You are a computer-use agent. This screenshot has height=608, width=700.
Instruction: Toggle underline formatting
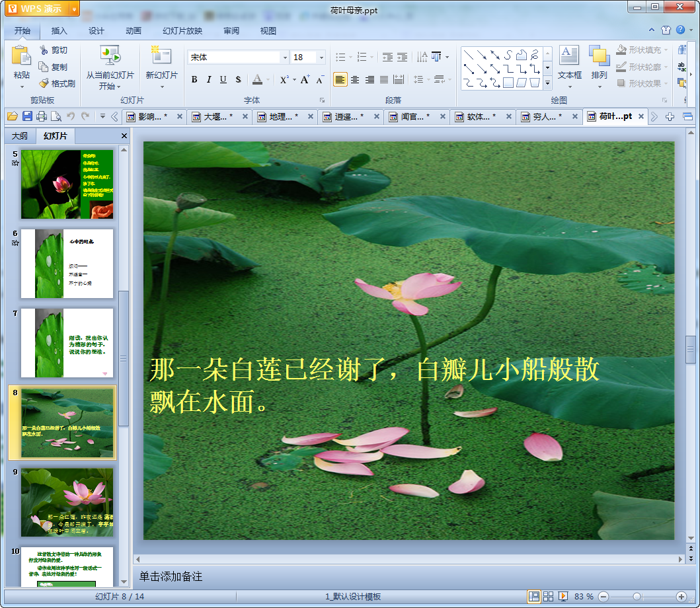tap(223, 79)
